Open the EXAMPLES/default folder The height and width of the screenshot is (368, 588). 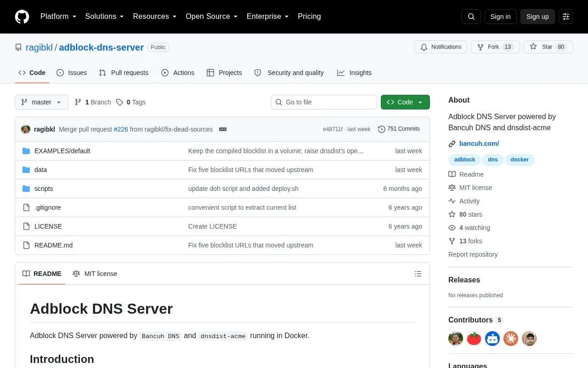click(x=62, y=151)
